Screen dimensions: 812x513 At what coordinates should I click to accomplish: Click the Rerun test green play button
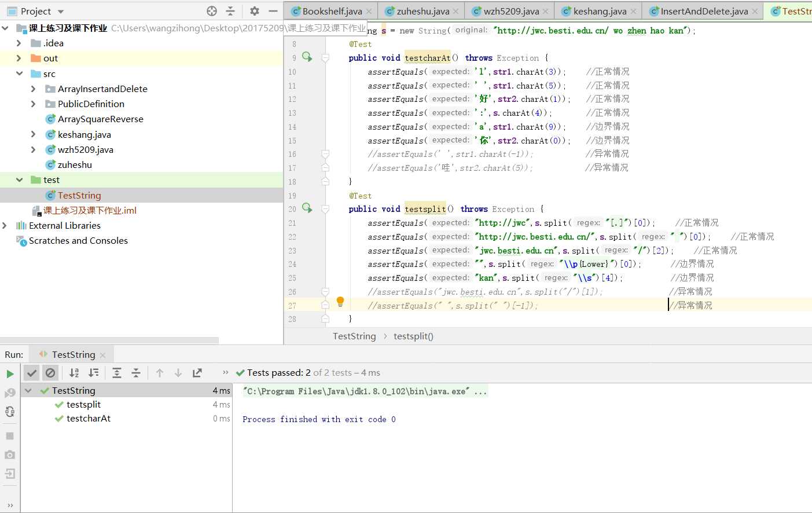(10, 374)
